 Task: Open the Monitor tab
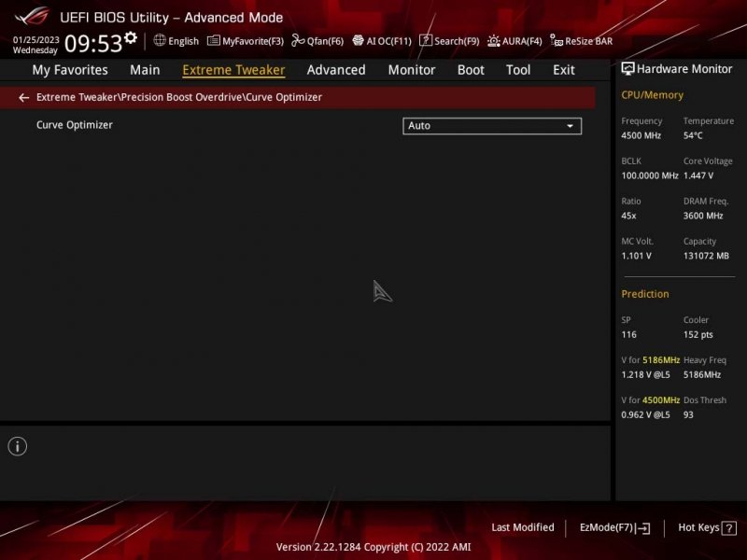pyautogui.click(x=412, y=70)
